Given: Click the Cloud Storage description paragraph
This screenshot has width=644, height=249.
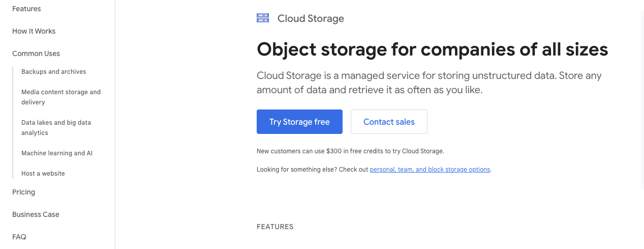Looking at the screenshot, I should (x=429, y=83).
